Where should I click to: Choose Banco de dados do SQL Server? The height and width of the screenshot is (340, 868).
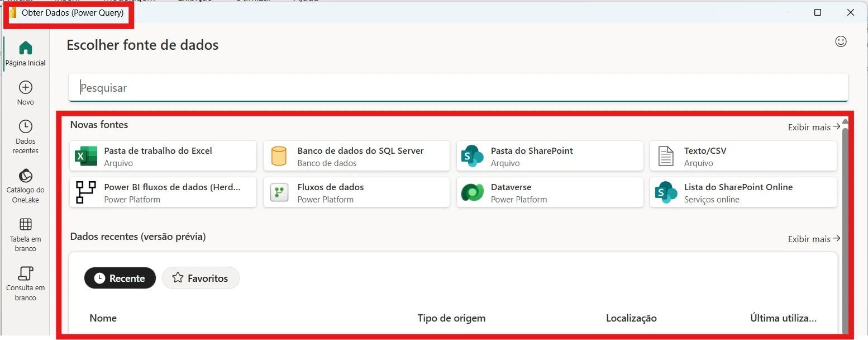point(356,156)
